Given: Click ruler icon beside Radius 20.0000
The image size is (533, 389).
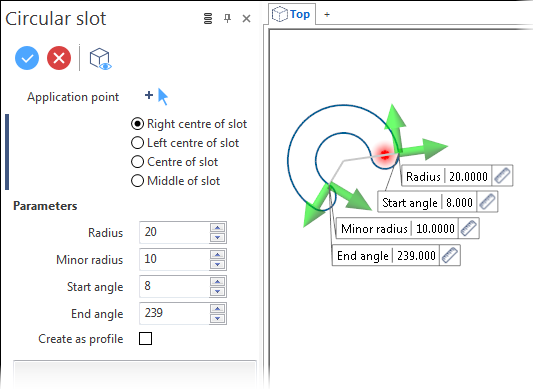Looking at the screenshot, I should click(x=502, y=176).
